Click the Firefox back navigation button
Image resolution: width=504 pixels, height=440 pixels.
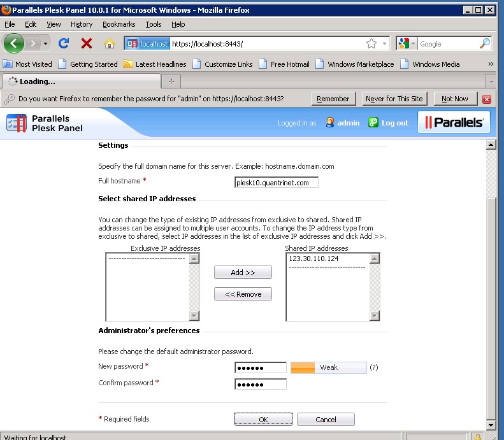[15, 43]
